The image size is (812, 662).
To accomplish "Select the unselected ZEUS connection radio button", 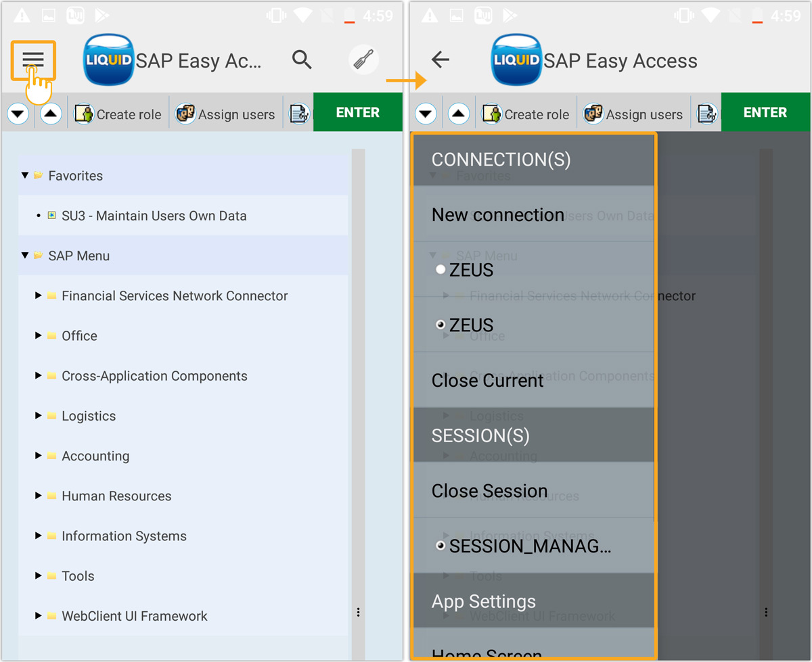I will 441,270.
